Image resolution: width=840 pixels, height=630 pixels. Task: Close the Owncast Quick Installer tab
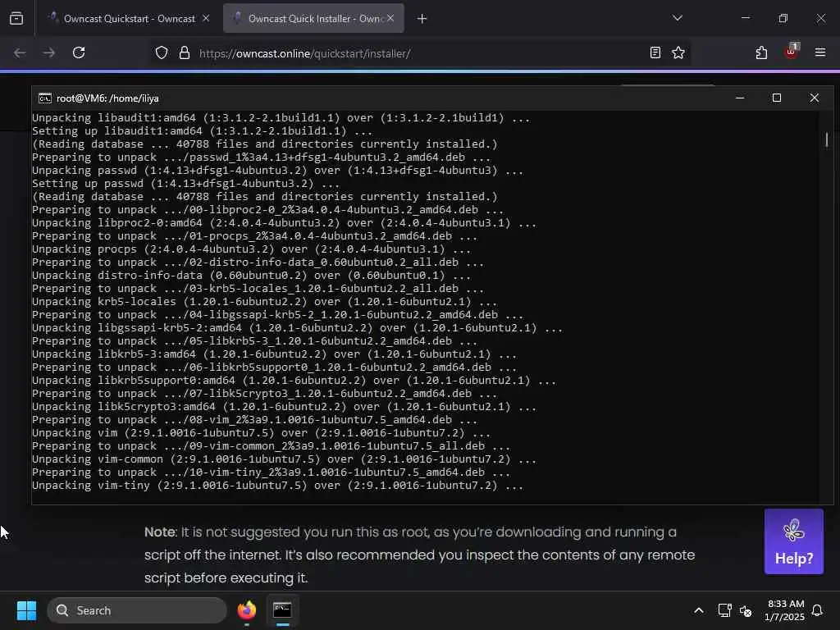point(390,19)
